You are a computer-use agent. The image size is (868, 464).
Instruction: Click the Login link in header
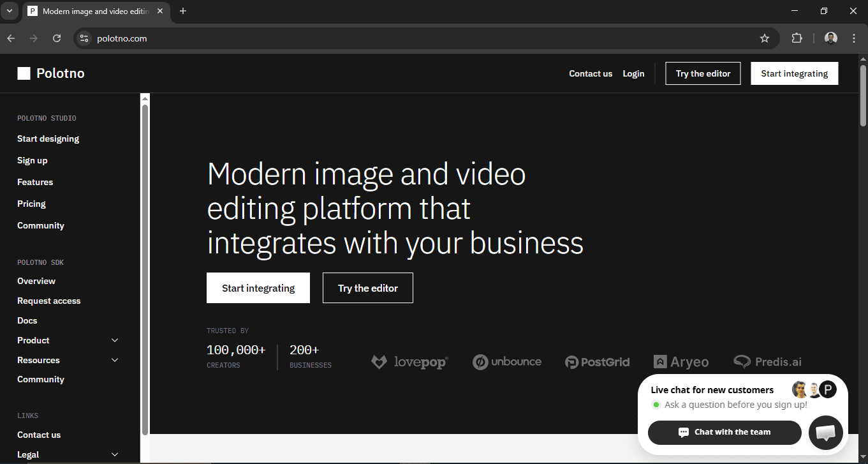tap(633, 73)
